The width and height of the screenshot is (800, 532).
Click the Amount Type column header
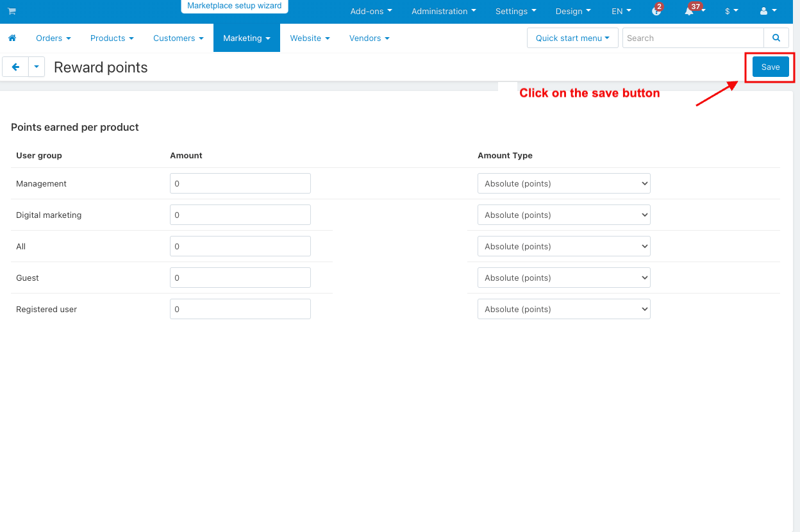tap(505, 156)
